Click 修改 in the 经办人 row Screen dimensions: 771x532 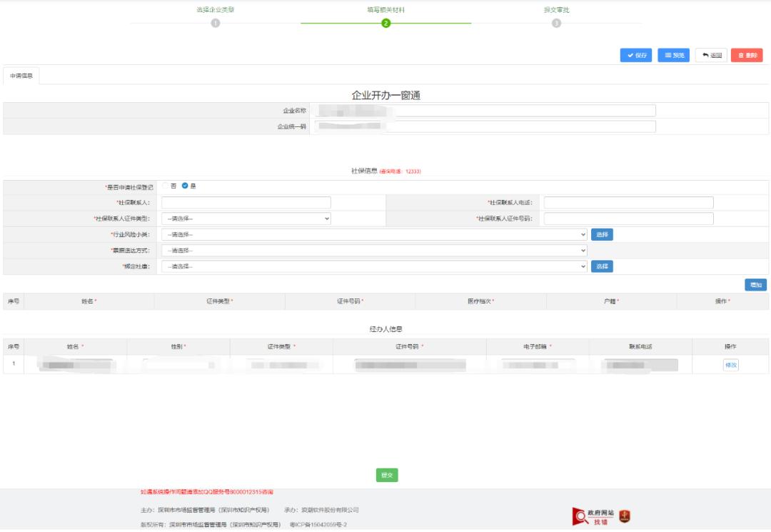click(x=730, y=365)
